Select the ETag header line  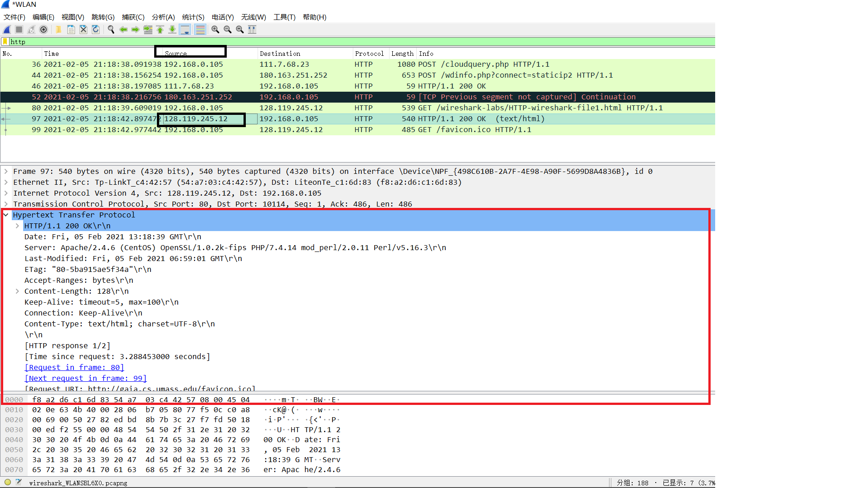pos(88,270)
